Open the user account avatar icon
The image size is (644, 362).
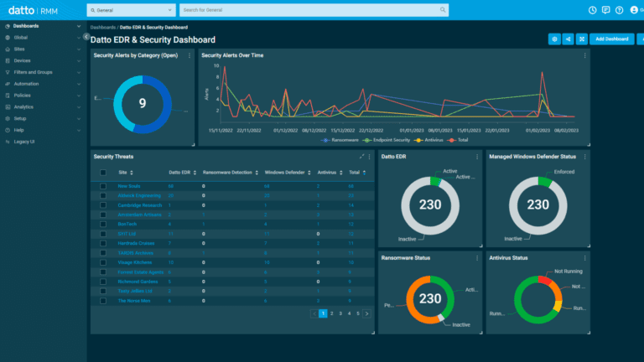click(634, 10)
